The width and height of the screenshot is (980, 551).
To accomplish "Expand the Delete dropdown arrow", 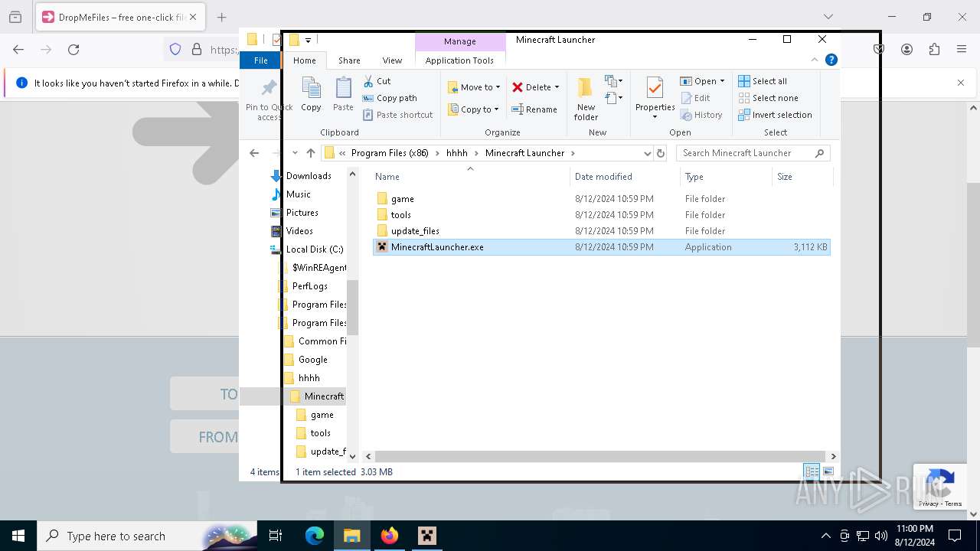I will coord(557,87).
